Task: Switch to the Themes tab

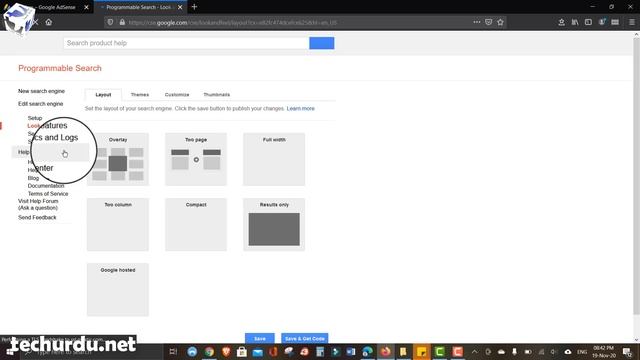Action: click(x=140, y=95)
